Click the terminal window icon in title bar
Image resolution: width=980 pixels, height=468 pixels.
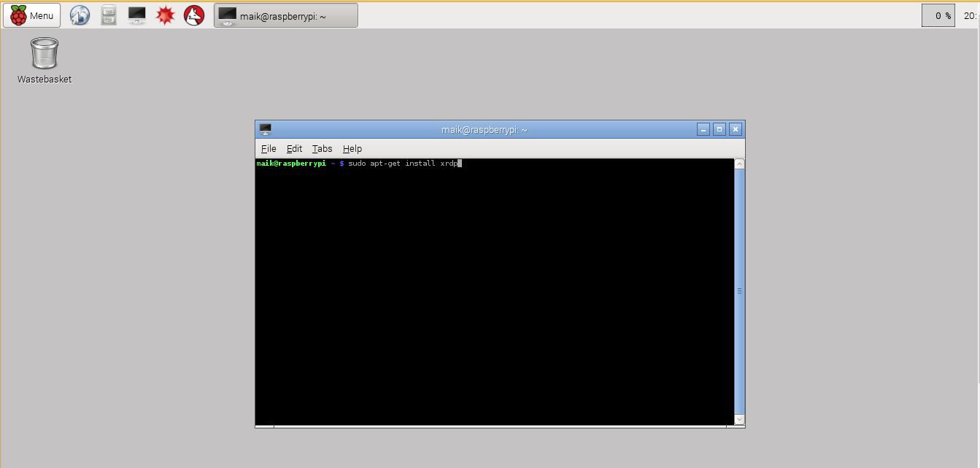(266, 129)
